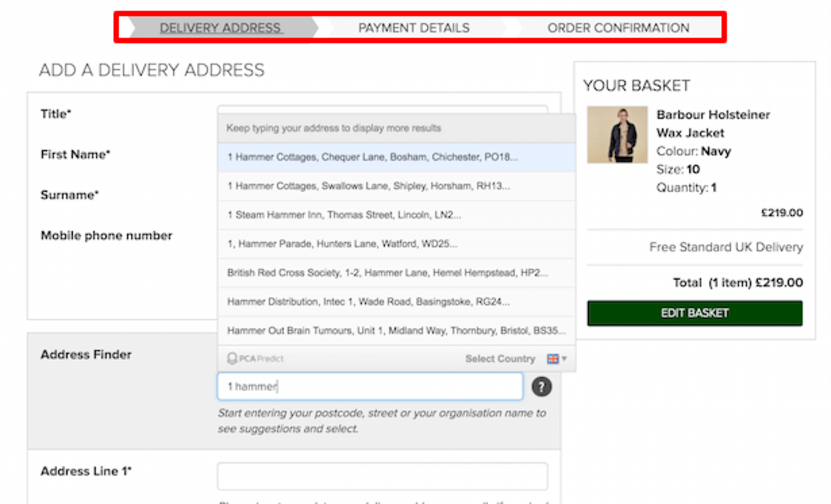Click the Address Line 1 input field
Screen dimensions: 831x504
382,476
